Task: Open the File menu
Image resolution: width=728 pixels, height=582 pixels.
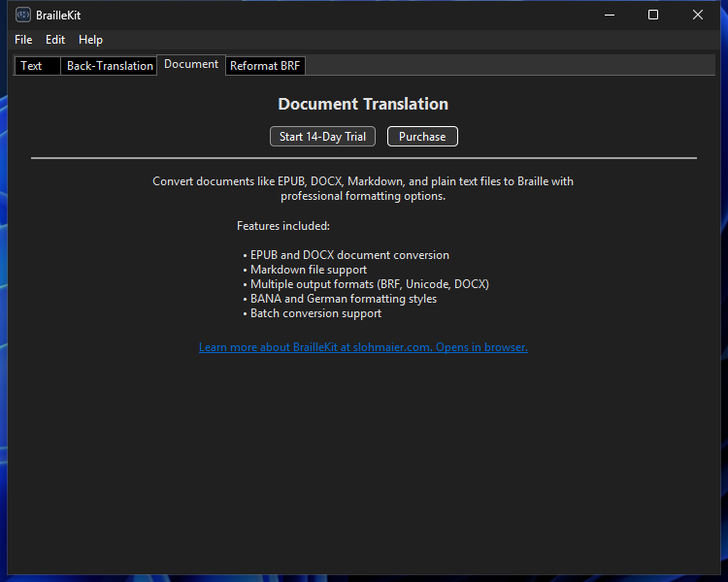Action: click(x=23, y=40)
